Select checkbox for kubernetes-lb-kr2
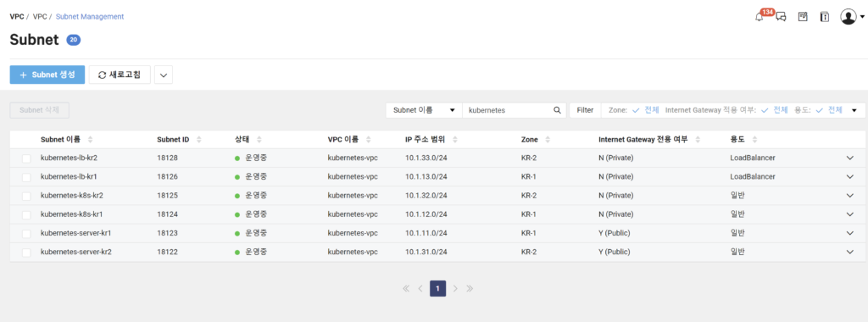The width and height of the screenshot is (868, 322). [x=26, y=158]
